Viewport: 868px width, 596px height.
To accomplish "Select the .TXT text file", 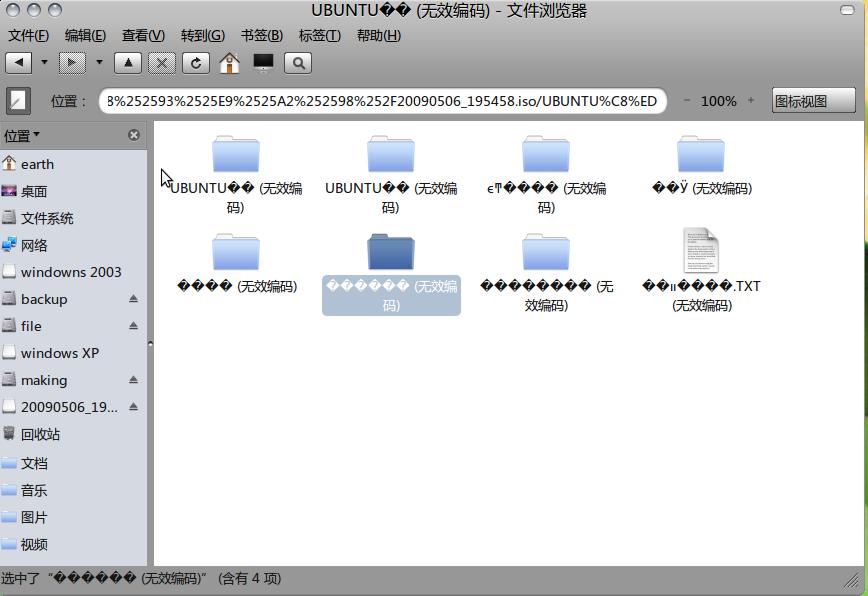I will click(701, 271).
